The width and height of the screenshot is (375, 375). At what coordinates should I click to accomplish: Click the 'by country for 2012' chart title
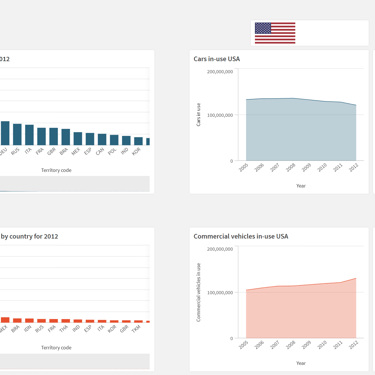pyautogui.click(x=29, y=236)
